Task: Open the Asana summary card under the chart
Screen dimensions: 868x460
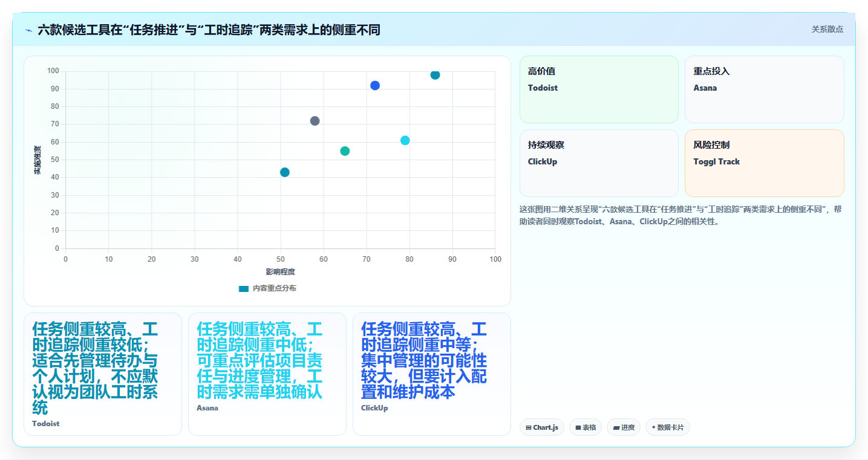Action: tap(267, 374)
